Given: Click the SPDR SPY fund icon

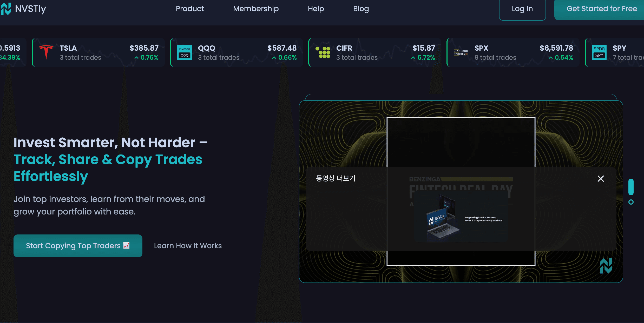Looking at the screenshot, I should pos(599,52).
